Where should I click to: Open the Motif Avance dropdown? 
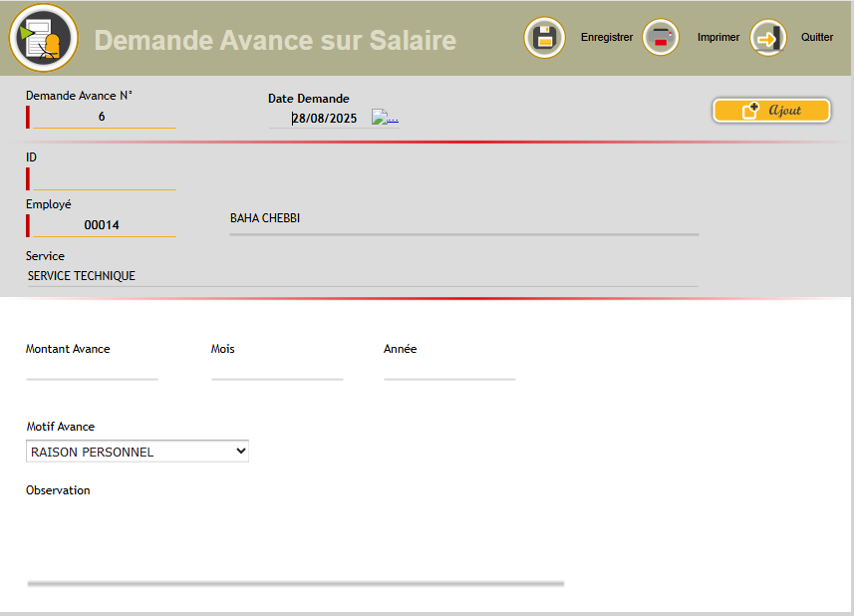tap(137, 451)
